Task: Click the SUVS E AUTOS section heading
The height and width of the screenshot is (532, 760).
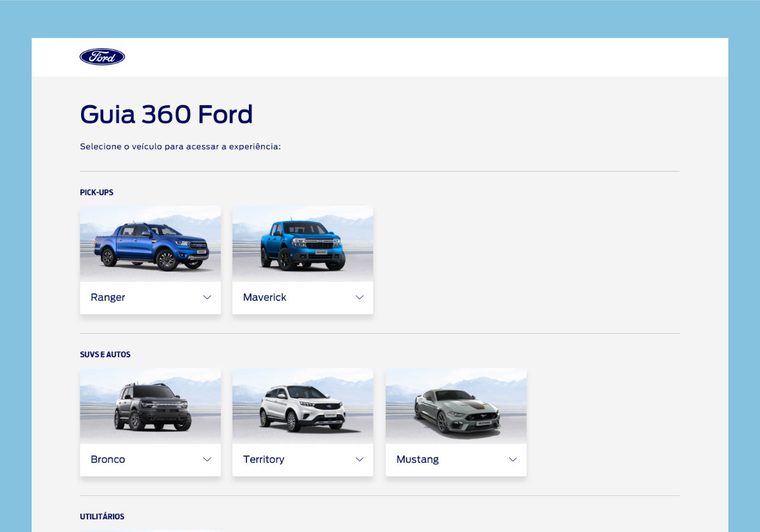Action: coord(105,355)
